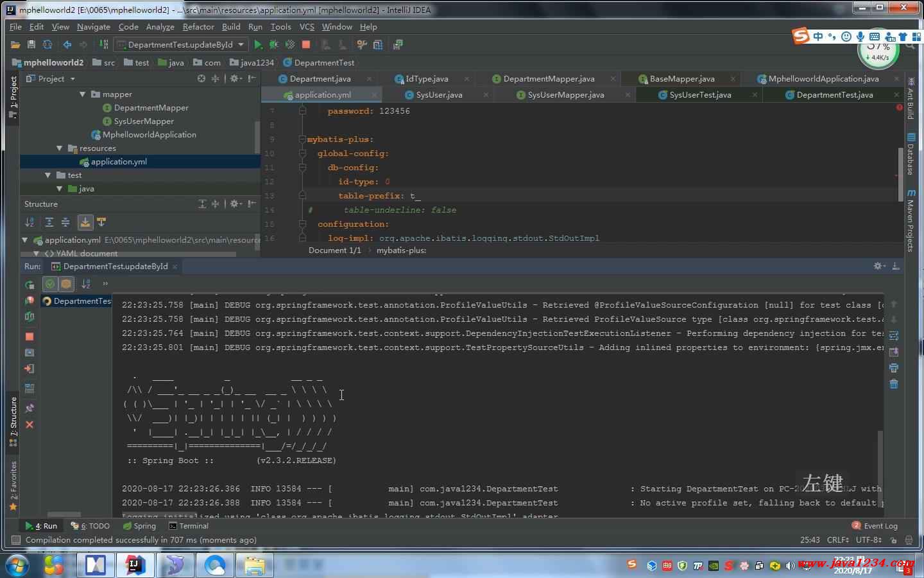Viewport: 924px width, 578px height.
Task: Open file or project from toolbar
Action: [x=15, y=45]
